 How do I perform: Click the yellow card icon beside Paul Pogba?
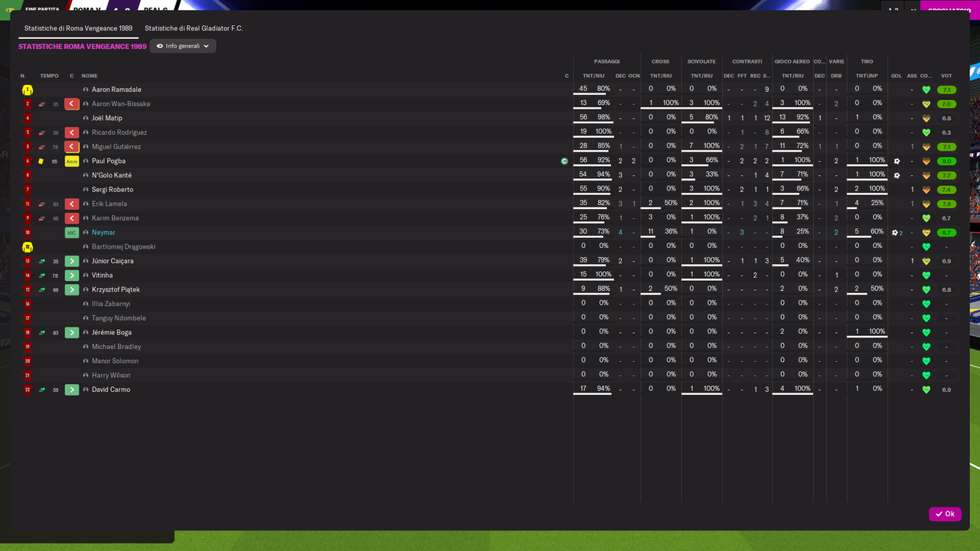(x=41, y=161)
